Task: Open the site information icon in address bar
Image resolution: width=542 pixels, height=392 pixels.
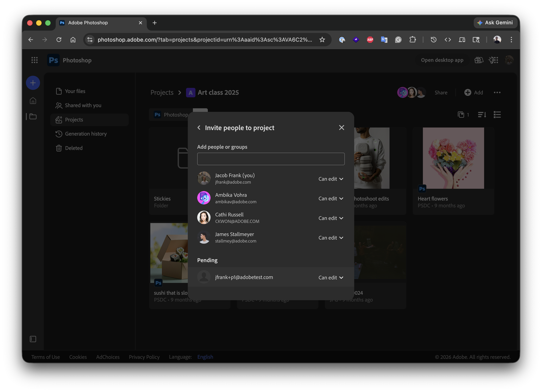Action: 90,40
